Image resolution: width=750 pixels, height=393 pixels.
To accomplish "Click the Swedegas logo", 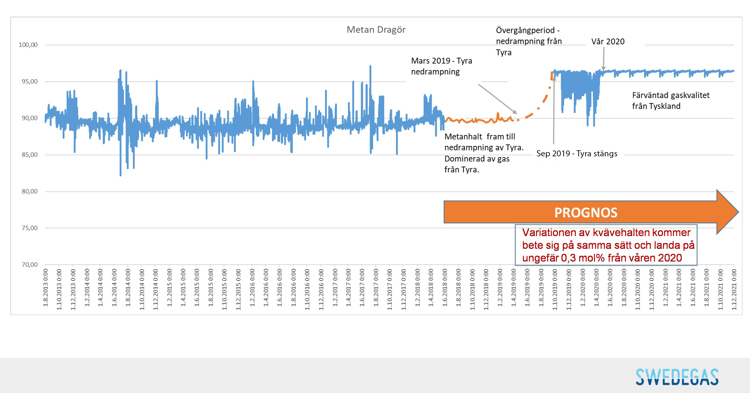I will point(677,377).
